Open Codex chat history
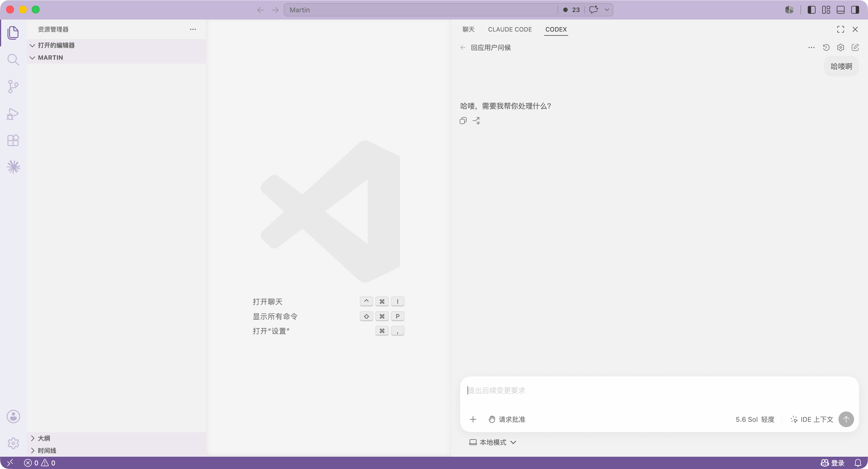 pos(826,47)
